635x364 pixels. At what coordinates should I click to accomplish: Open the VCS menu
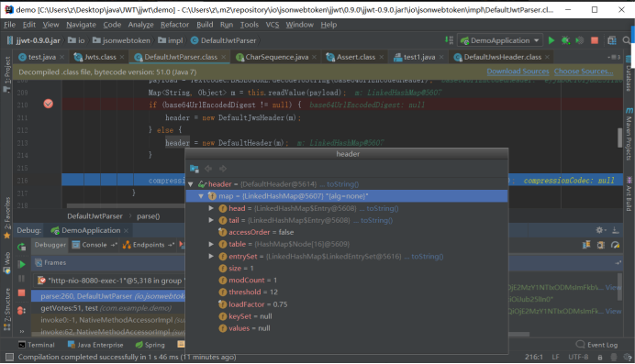coord(273,25)
